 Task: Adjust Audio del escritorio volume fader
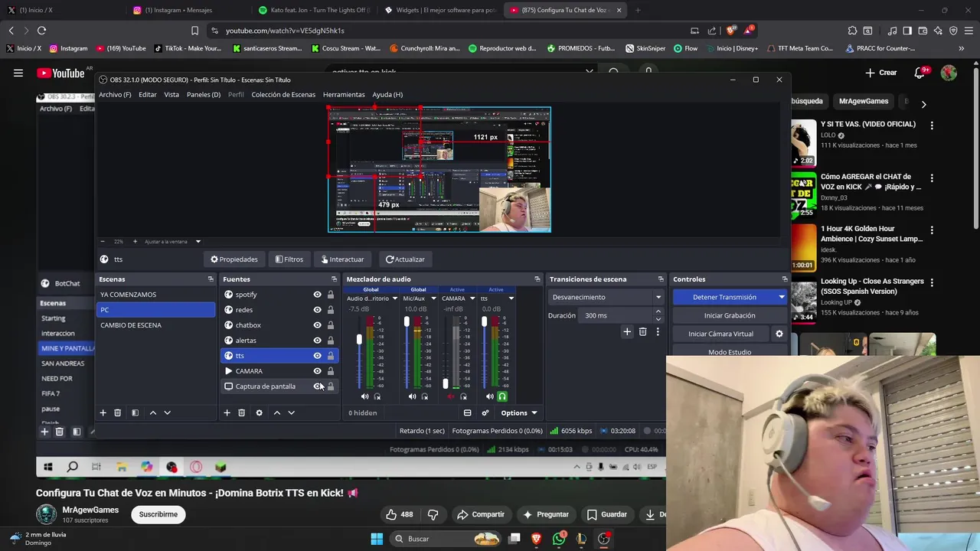click(359, 338)
